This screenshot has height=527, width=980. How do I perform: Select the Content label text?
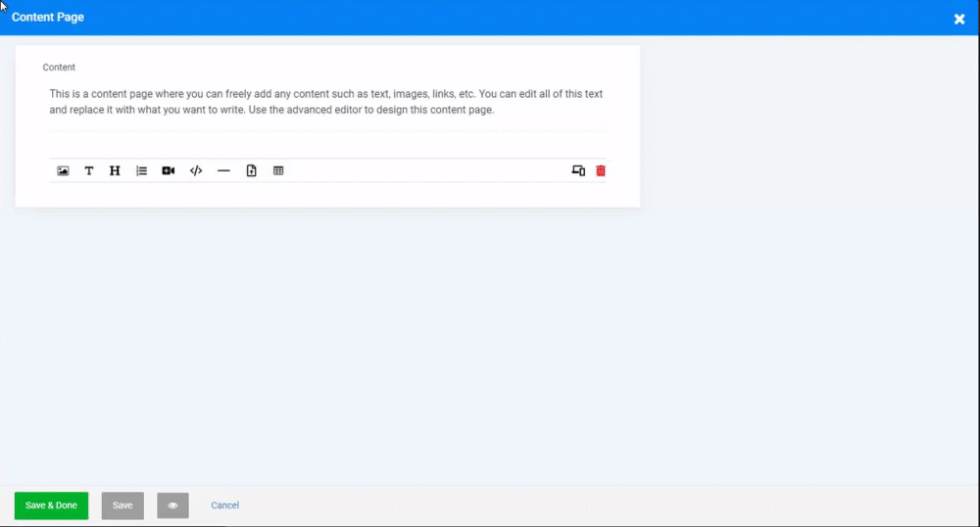[59, 67]
